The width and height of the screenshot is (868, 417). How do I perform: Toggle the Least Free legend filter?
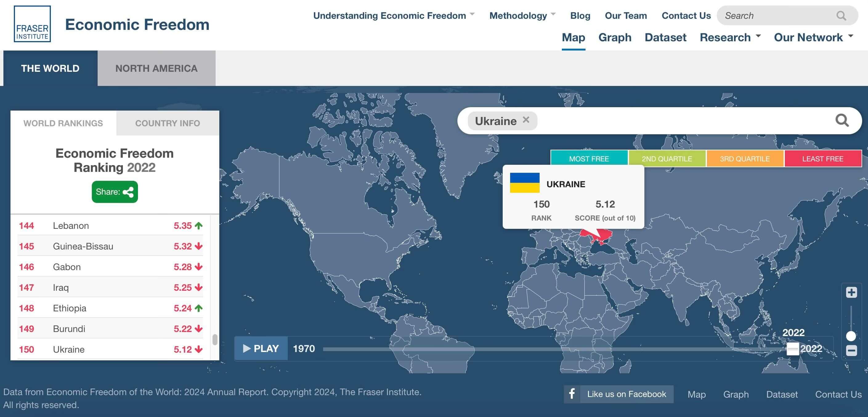click(x=822, y=159)
